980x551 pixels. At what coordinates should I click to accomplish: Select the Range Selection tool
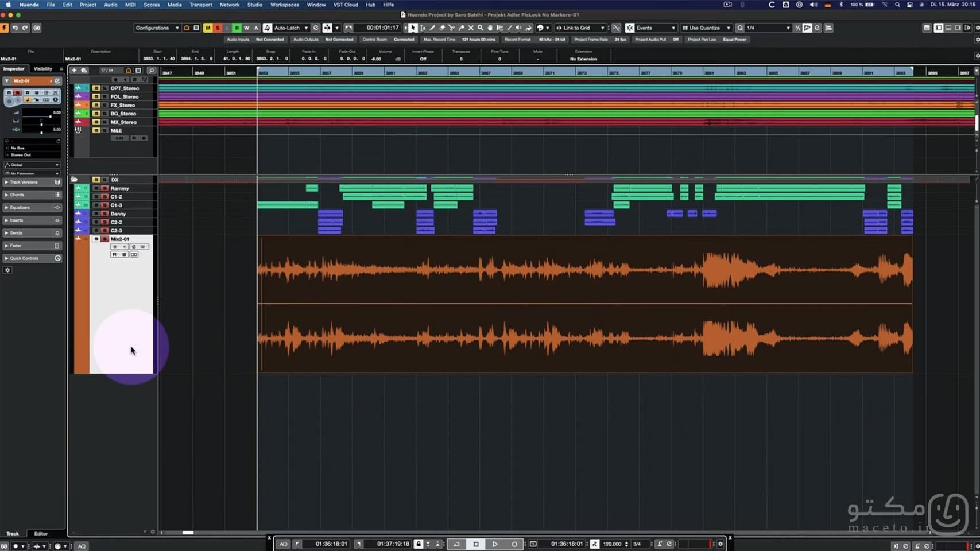point(423,28)
